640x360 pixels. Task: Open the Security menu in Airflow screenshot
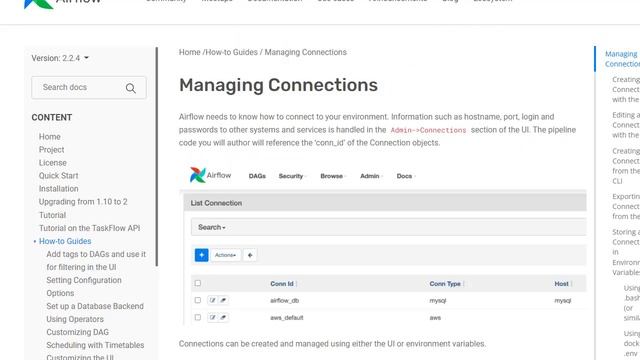pos(292,176)
